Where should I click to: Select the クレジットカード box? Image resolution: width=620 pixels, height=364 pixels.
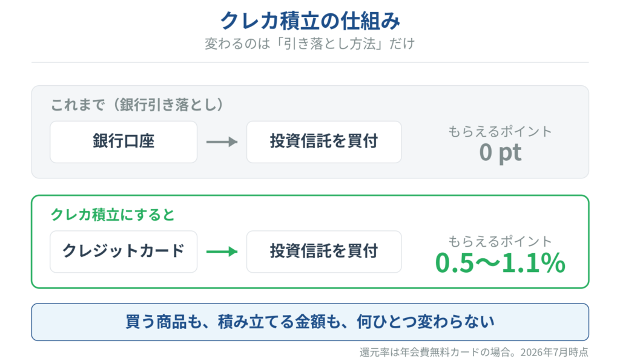click(x=124, y=252)
